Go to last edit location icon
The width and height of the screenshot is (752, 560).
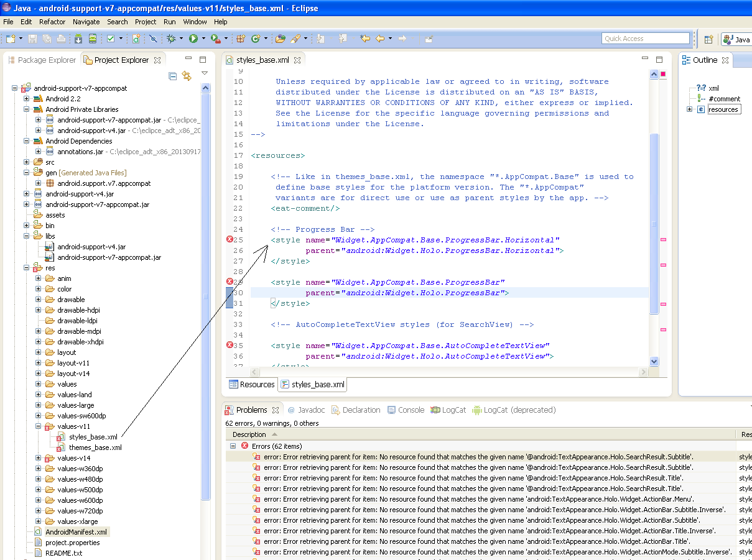coord(365,39)
